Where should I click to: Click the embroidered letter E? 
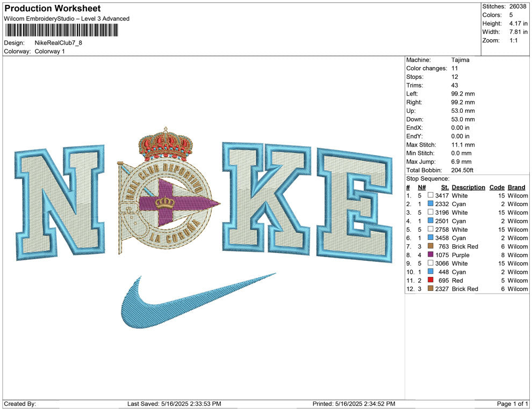click(355, 205)
